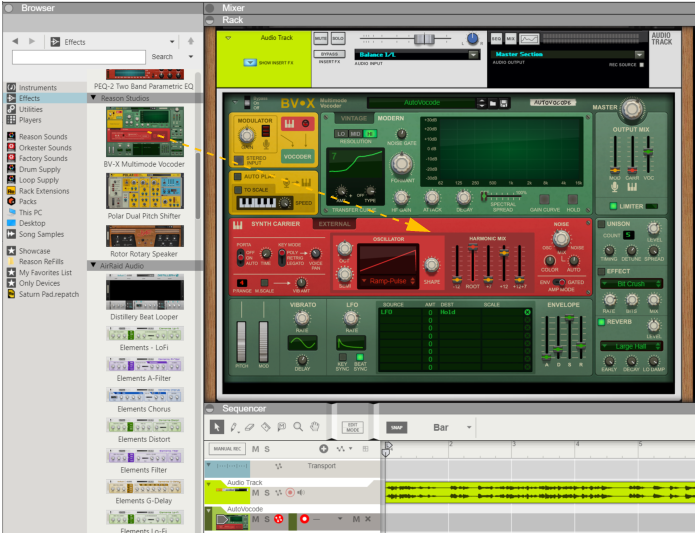Select the Razor tool in Sequencer
697x533 pixels.
point(265,427)
